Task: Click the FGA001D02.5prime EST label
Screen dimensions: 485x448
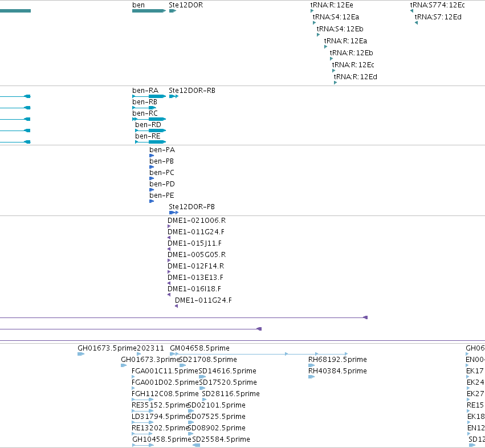Action: point(165,382)
